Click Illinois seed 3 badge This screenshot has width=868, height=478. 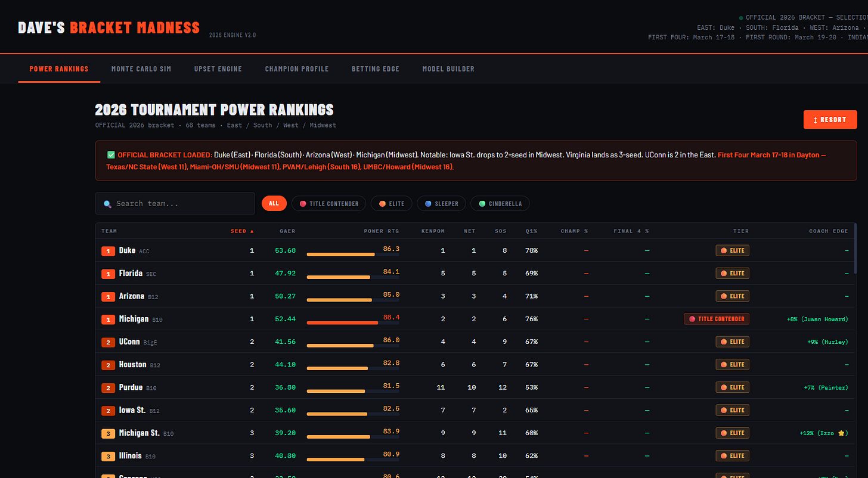click(x=108, y=456)
